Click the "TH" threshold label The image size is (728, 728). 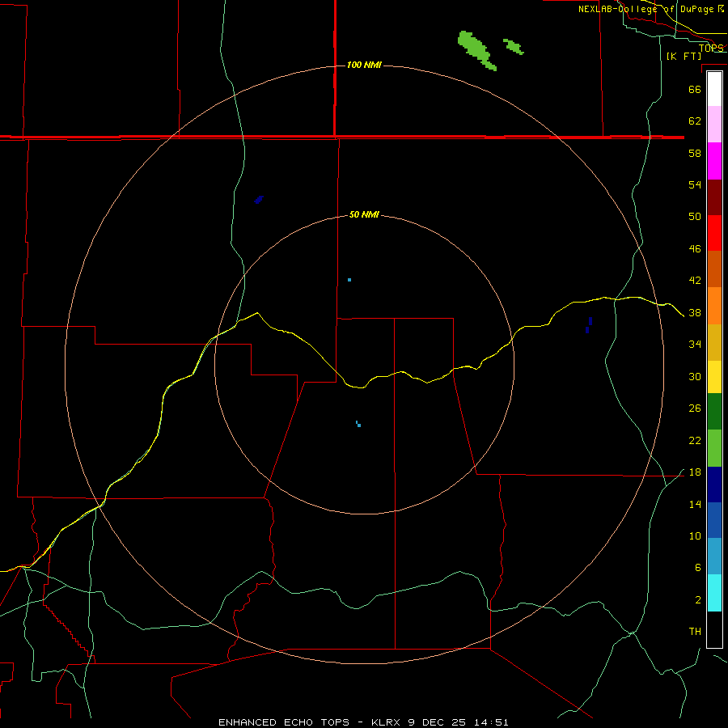(x=695, y=632)
